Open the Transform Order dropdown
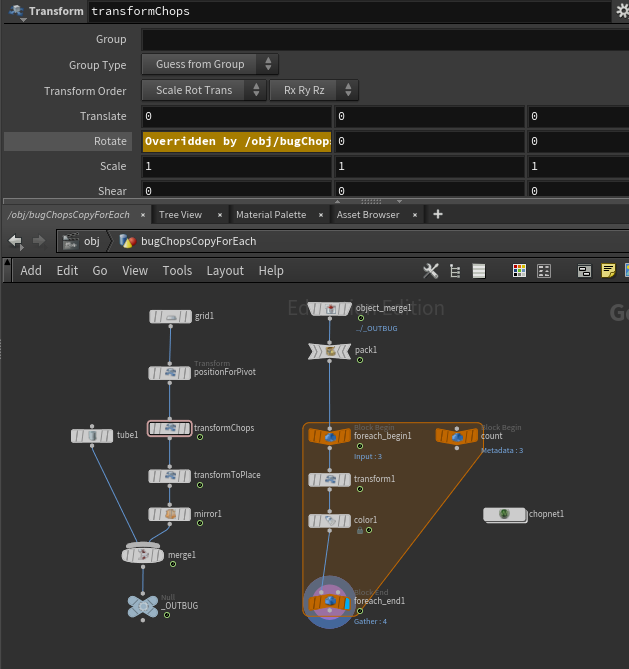This screenshot has height=669, width=629. click(205, 91)
